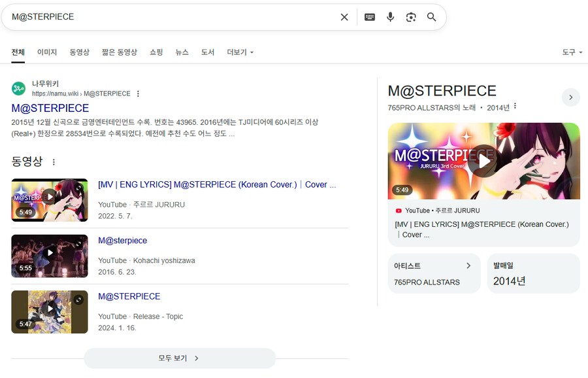Open the 더보기 dropdown menu
Screen dimensions: 588x378
tap(240, 52)
